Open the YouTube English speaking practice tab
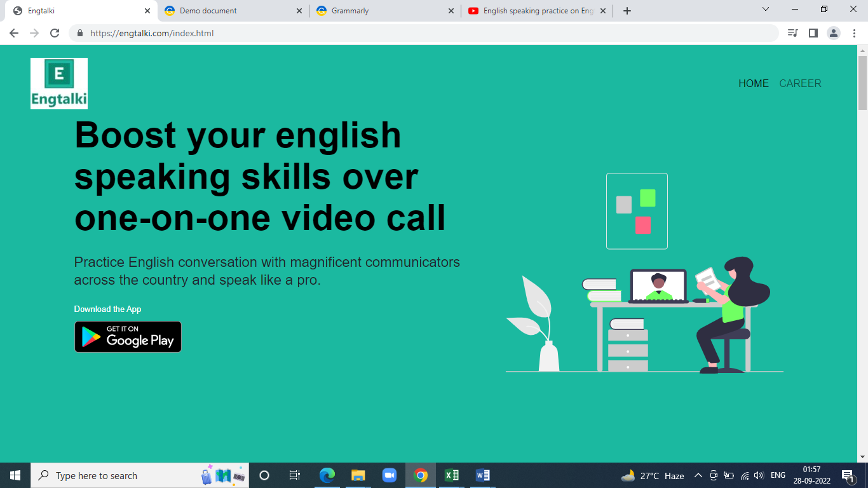This screenshot has height=488, width=868. pos(537,11)
